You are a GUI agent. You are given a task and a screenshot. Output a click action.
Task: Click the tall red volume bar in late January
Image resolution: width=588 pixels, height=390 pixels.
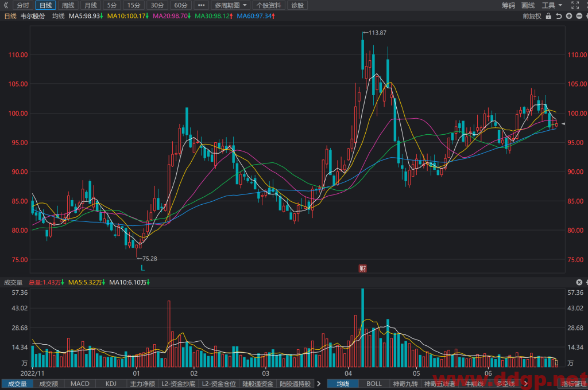pyautogui.click(x=169, y=333)
